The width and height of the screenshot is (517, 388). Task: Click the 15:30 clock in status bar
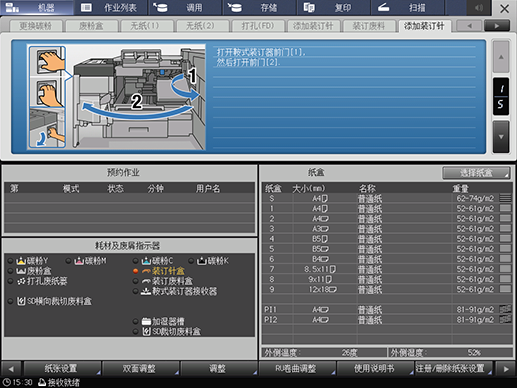pos(18,382)
